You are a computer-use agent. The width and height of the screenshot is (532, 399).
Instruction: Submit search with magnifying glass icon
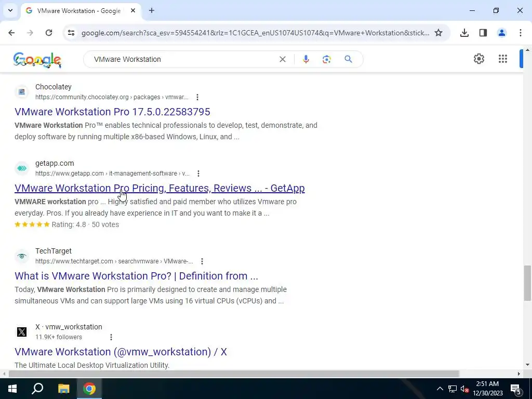[x=348, y=59]
